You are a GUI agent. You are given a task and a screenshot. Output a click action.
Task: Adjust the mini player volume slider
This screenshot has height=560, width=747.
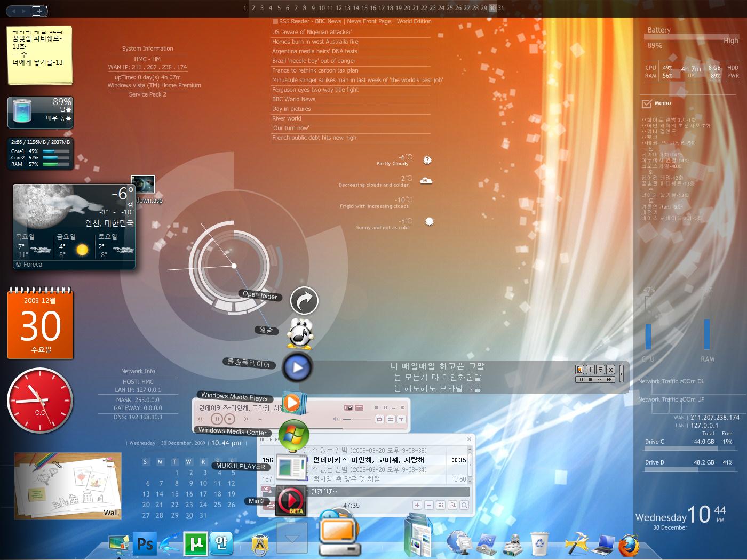(357, 419)
